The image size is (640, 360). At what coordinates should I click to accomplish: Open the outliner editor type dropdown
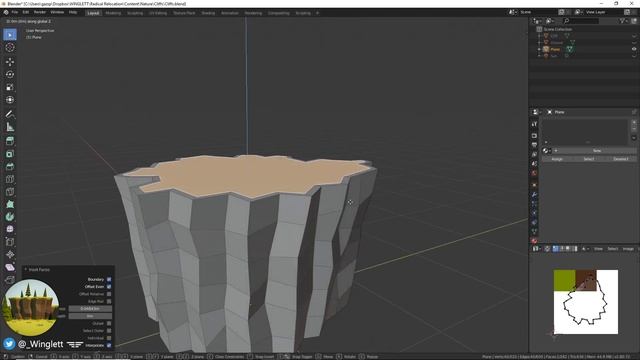pos(538,21)
